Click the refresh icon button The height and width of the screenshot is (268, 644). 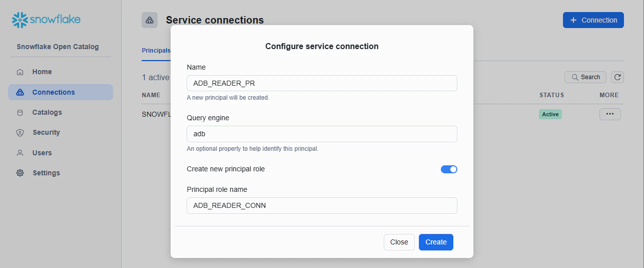(x=617, y=77)
